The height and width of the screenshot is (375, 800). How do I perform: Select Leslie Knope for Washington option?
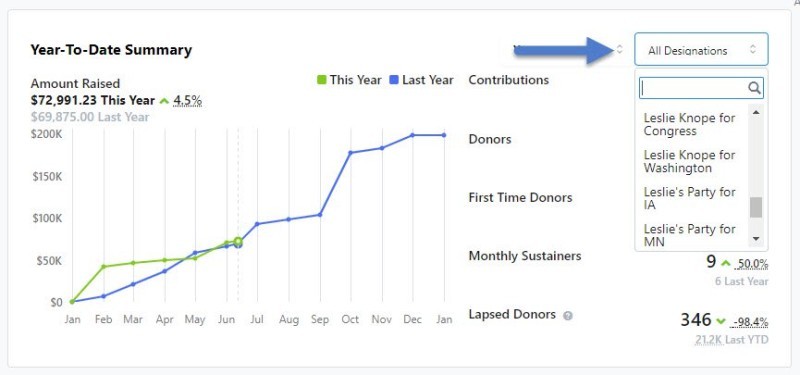[x=689, y=161]
